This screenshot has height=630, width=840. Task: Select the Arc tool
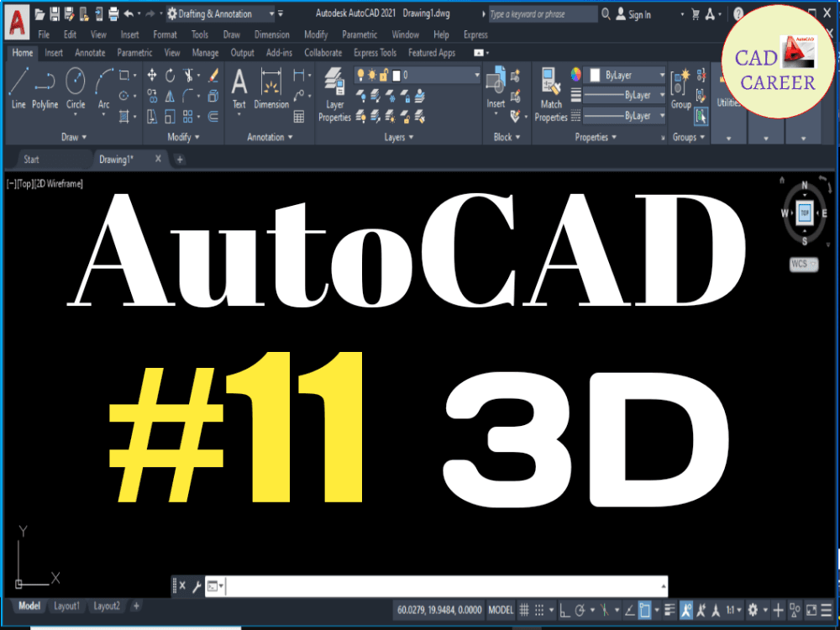[x=104, y=88]
